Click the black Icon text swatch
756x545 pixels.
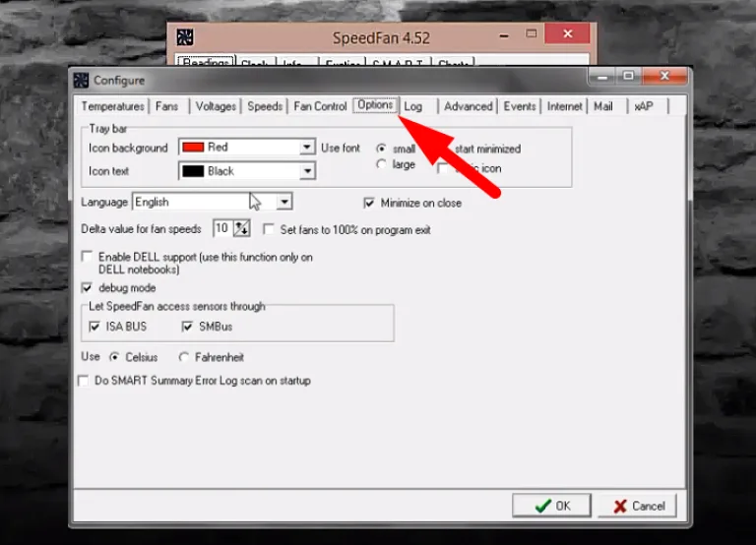[x=193, y=171]
